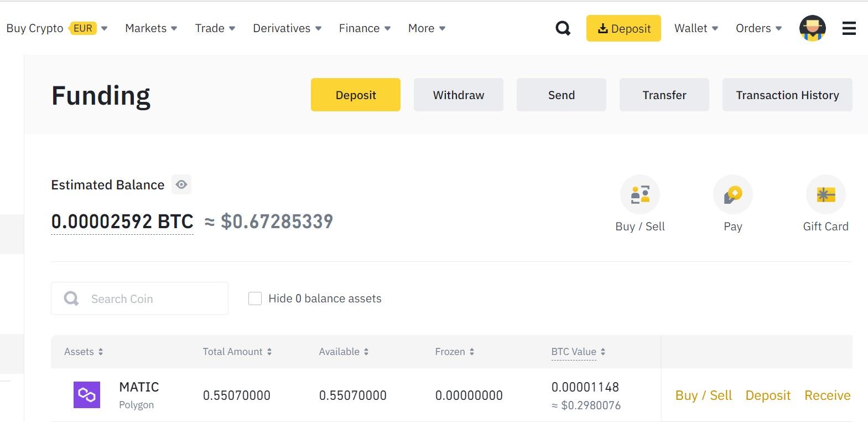The height and width of the screenshot is (422, 868).
Task: Click the Receive link for MATIC
Action: point(827,395)
